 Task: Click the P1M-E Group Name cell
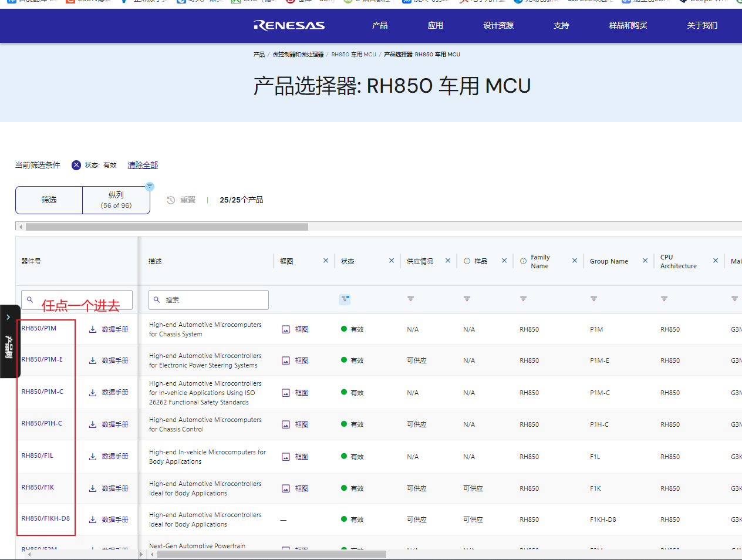coord(599,360)
